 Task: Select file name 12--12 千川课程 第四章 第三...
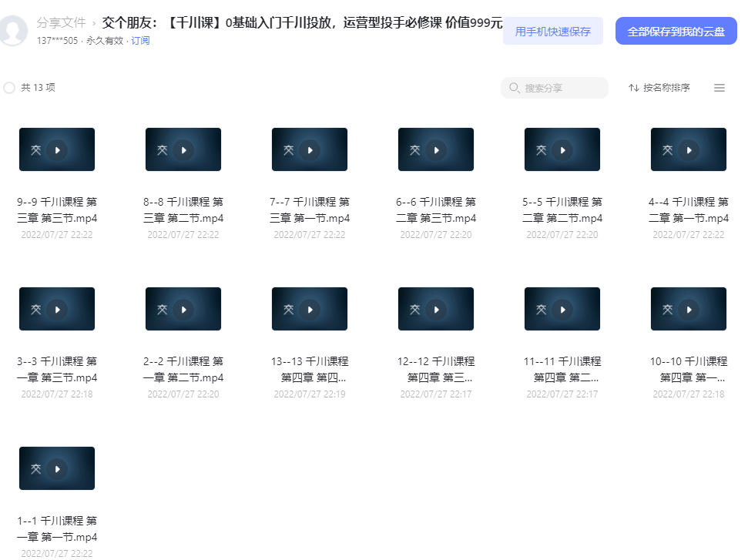click(x=436, y=369)
